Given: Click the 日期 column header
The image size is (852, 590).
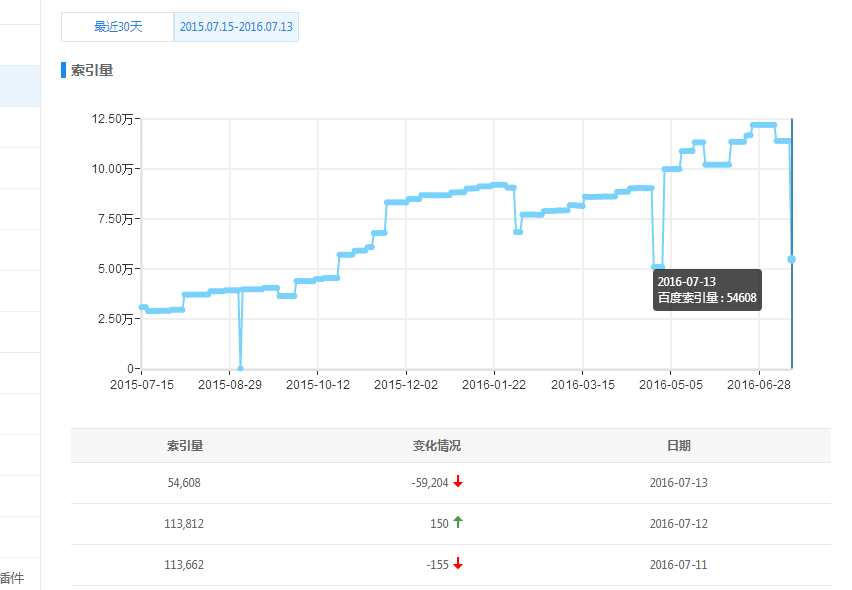Looking at the screenshot, I should click(x=678, y=446).
